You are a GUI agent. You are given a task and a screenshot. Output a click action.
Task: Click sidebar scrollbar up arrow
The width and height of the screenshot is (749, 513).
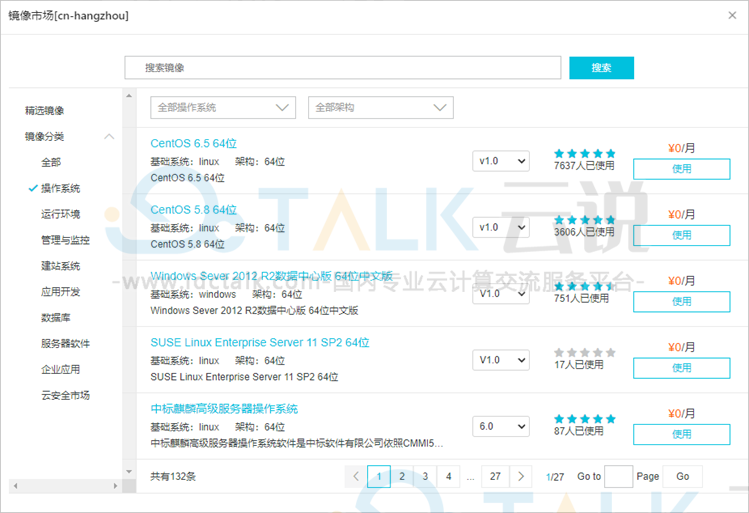pos(129,96)
